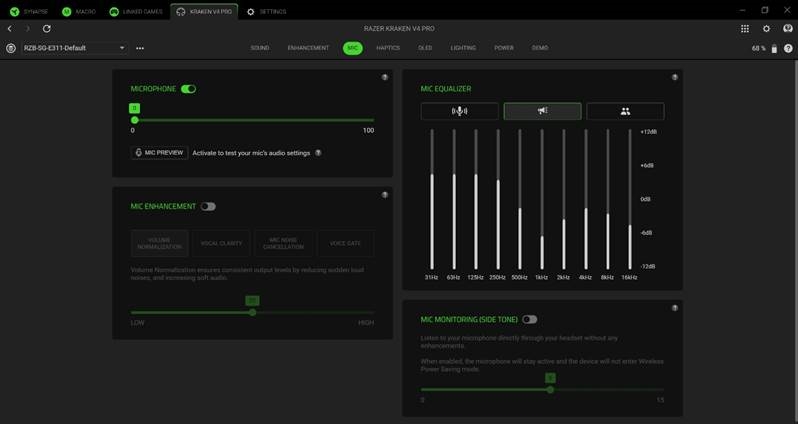798x424 pixels.
Task: Open the Settings tab
Action: [x=266, y=12]
